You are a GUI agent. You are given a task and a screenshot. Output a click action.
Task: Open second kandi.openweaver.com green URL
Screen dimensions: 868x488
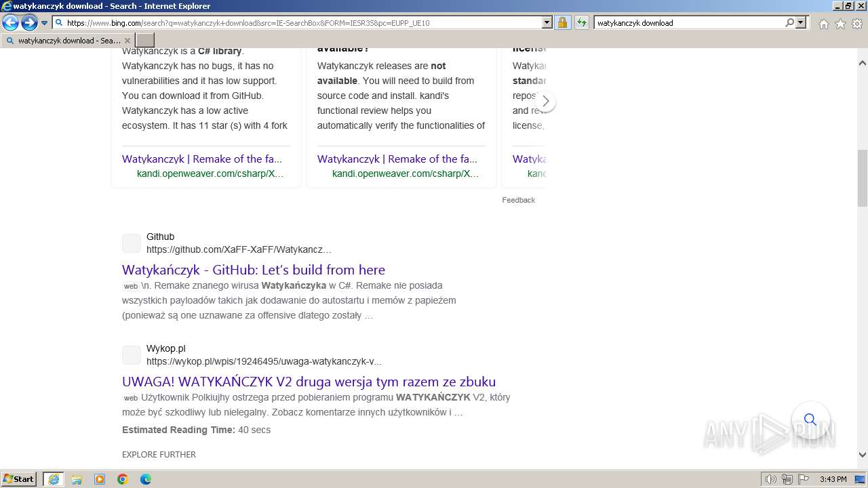406,174
